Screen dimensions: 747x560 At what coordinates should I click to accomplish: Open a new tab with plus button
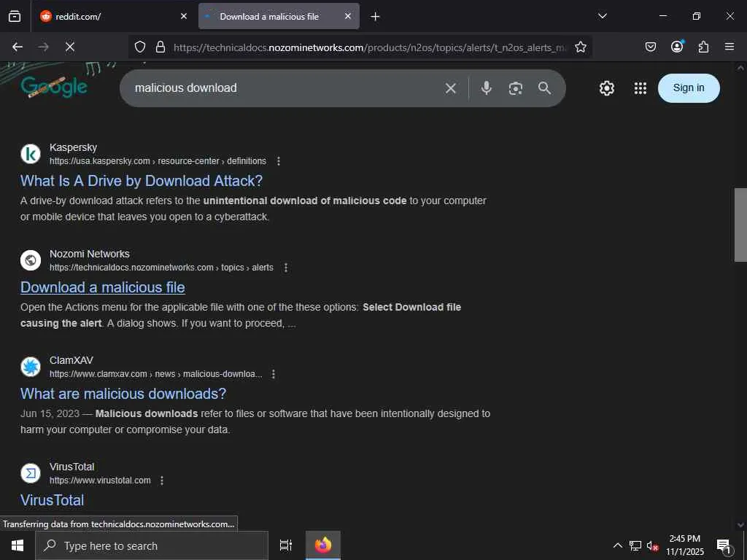click(376, 17)
